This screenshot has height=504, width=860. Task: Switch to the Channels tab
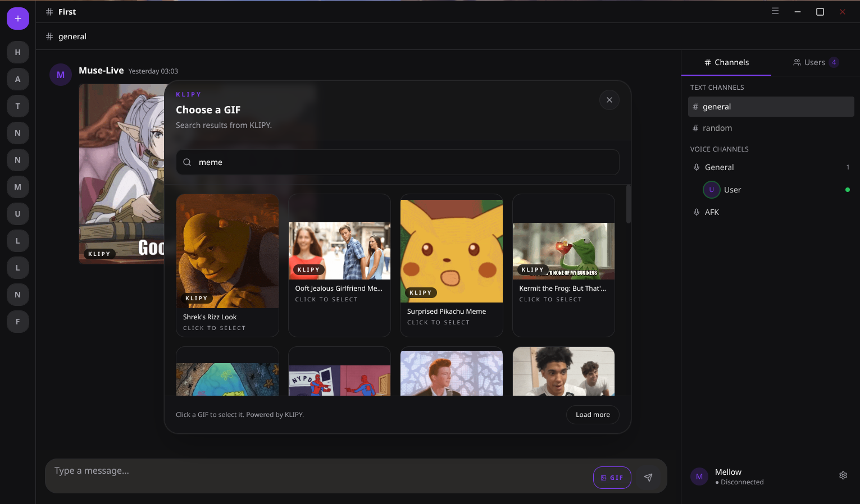[x=726, y=62]
